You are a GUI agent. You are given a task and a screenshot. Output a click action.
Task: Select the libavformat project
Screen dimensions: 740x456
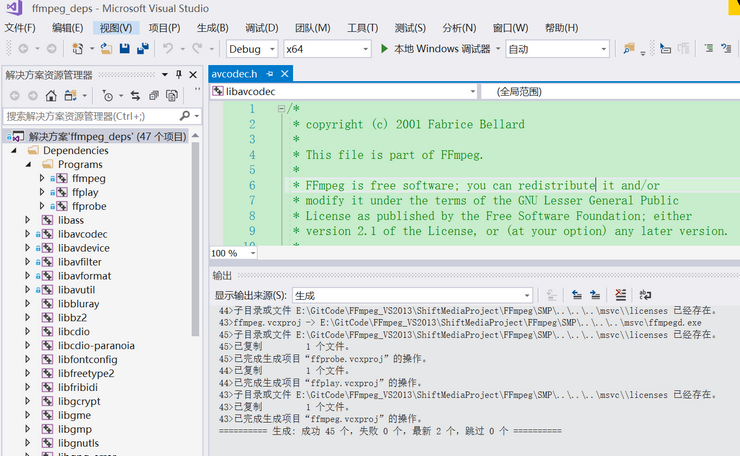84,276
